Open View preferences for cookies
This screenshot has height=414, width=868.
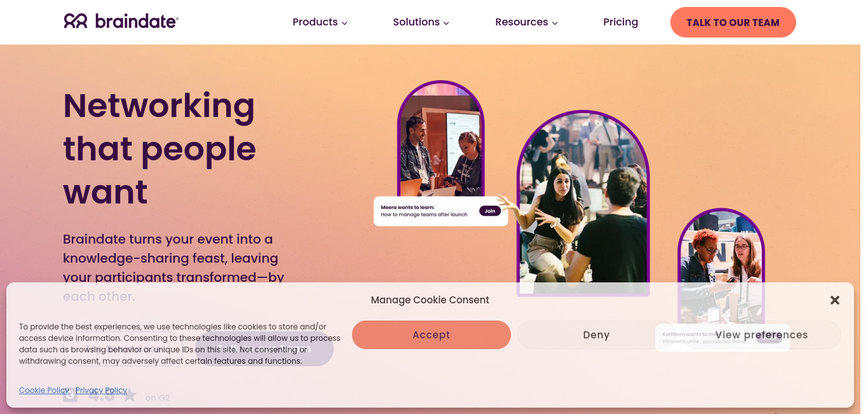click(x=761, y=335)
